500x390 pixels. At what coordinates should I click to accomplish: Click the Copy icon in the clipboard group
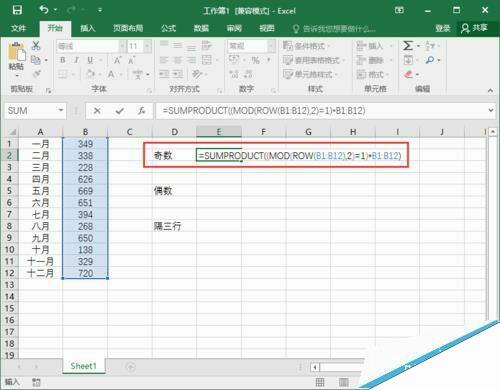(x=36, y=60)
